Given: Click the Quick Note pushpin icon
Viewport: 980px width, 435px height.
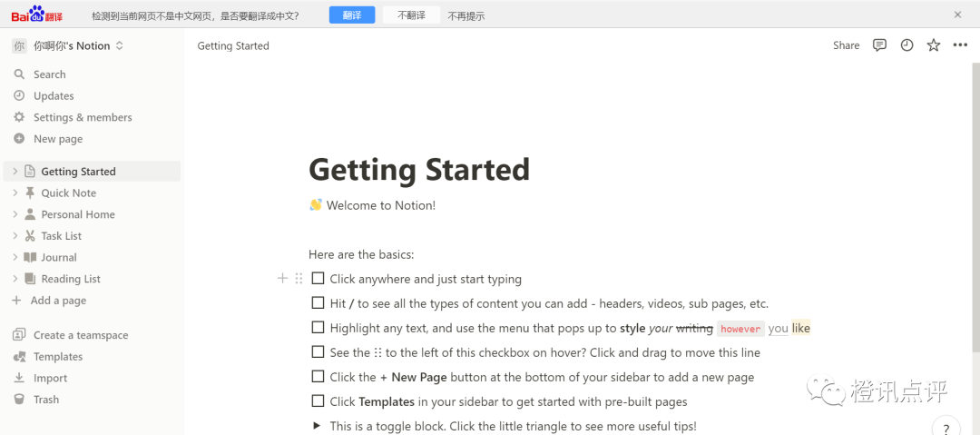Looking at the screenshot, I should coord(29,193).
